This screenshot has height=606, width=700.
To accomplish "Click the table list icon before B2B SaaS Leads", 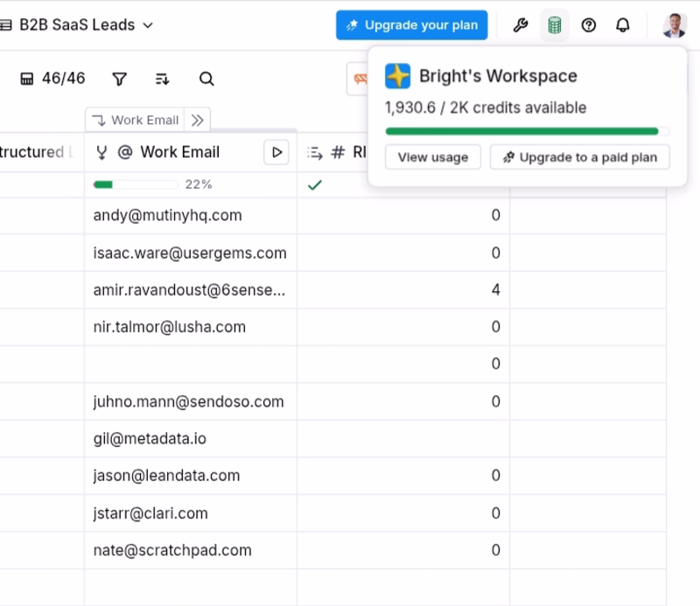I will click(6, 25).
